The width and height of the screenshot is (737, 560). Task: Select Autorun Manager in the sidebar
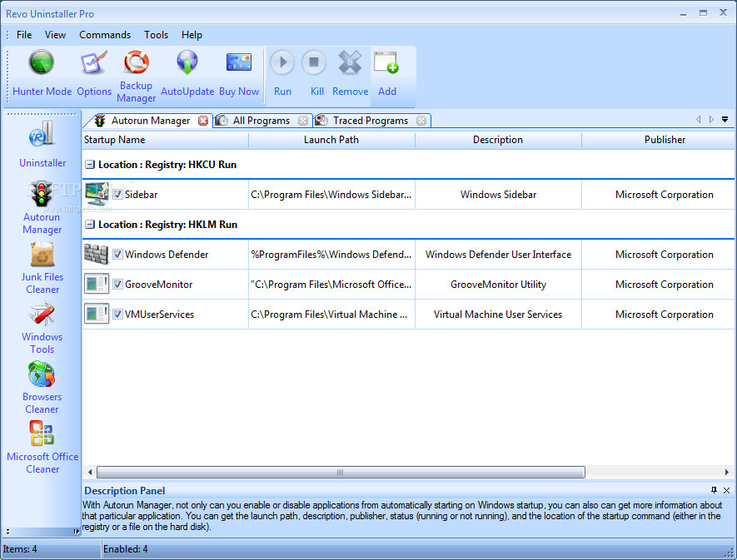click(x=42, y=208)
